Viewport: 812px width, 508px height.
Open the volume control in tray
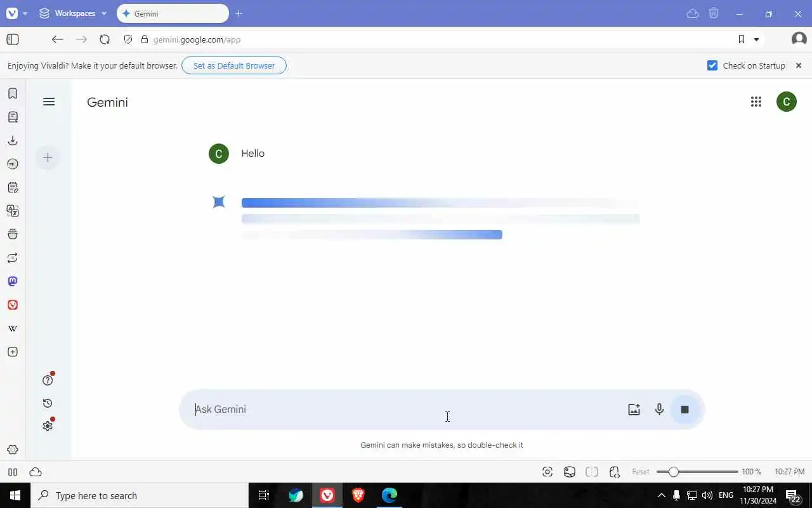(707, 495)
